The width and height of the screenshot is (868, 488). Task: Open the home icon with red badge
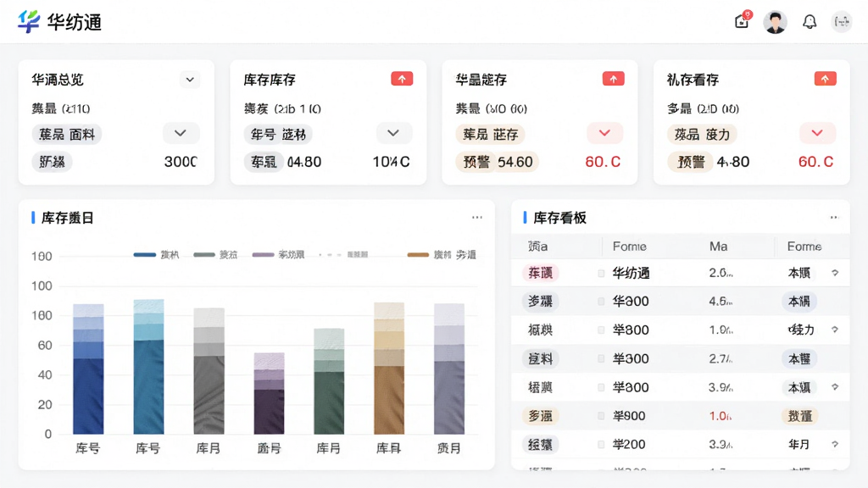pyautogui.click(x=743, y=20)
